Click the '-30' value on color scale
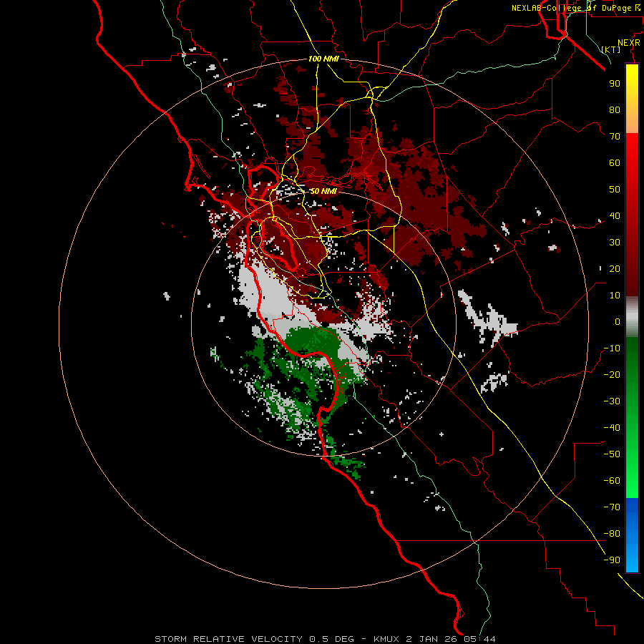Viewport: 644px width, 644px height. click(612, 401)
